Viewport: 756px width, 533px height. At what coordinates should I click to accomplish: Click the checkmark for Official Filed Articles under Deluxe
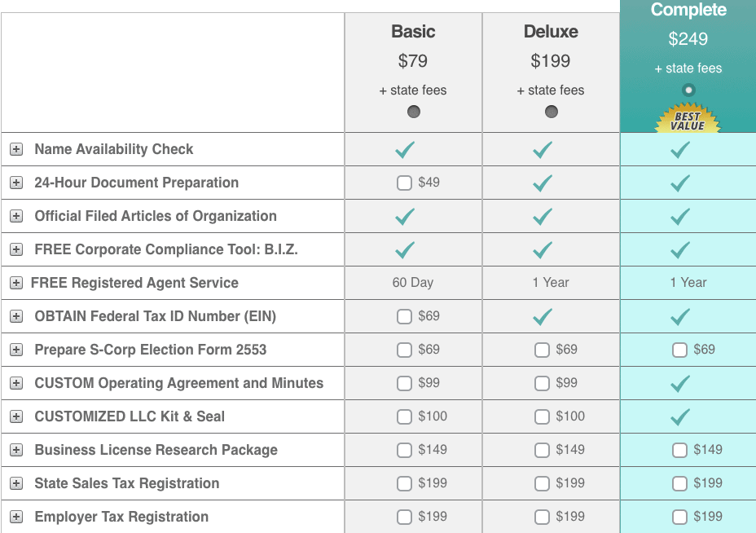coord(542,216)
